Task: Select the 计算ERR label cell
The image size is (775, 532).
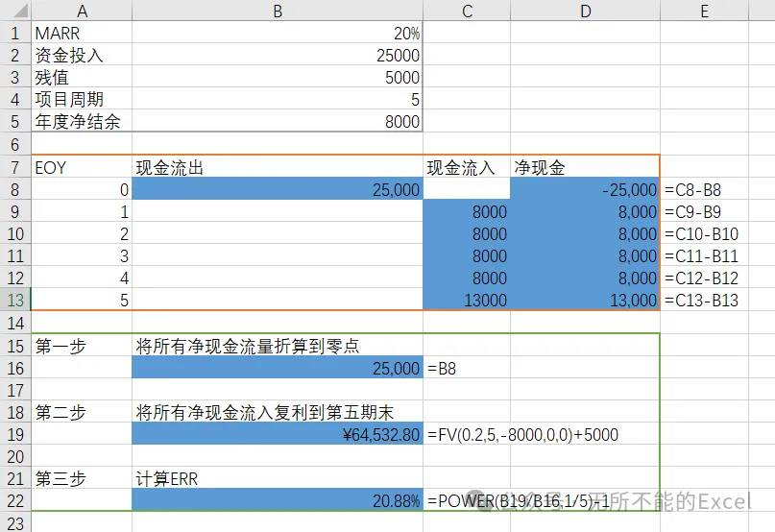Action: pyautogui.click(x=278, y=478)
